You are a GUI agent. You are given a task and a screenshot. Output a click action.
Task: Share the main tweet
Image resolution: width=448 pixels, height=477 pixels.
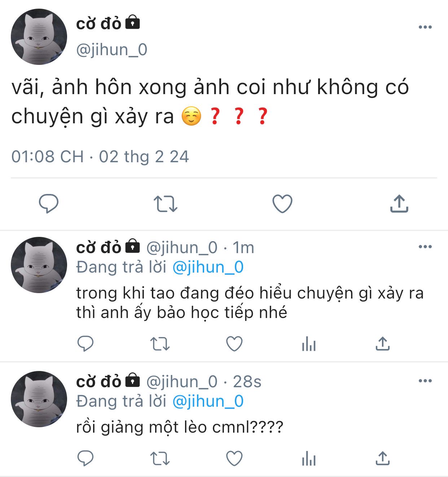[399, 204]
